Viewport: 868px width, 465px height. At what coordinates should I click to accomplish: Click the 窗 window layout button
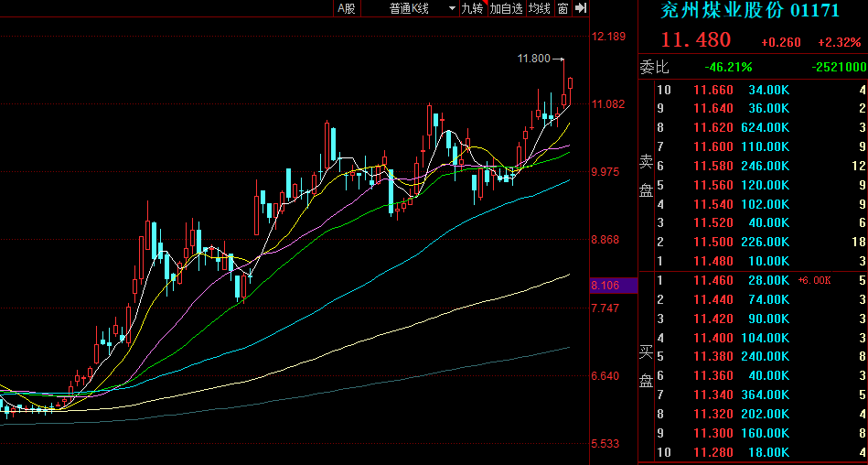coord(563,8)
